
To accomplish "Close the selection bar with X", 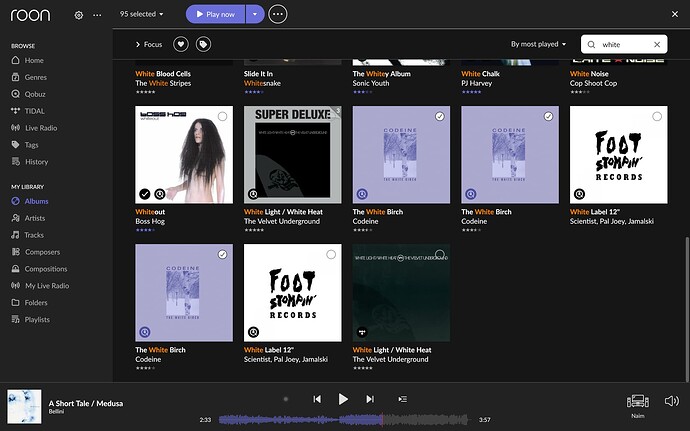I will [675, 14].
